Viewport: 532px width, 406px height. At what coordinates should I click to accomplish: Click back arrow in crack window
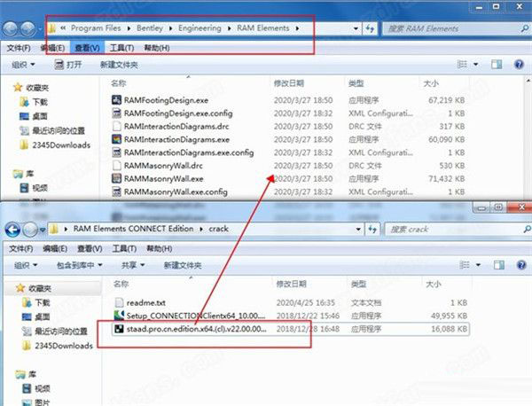coord(12,230)
